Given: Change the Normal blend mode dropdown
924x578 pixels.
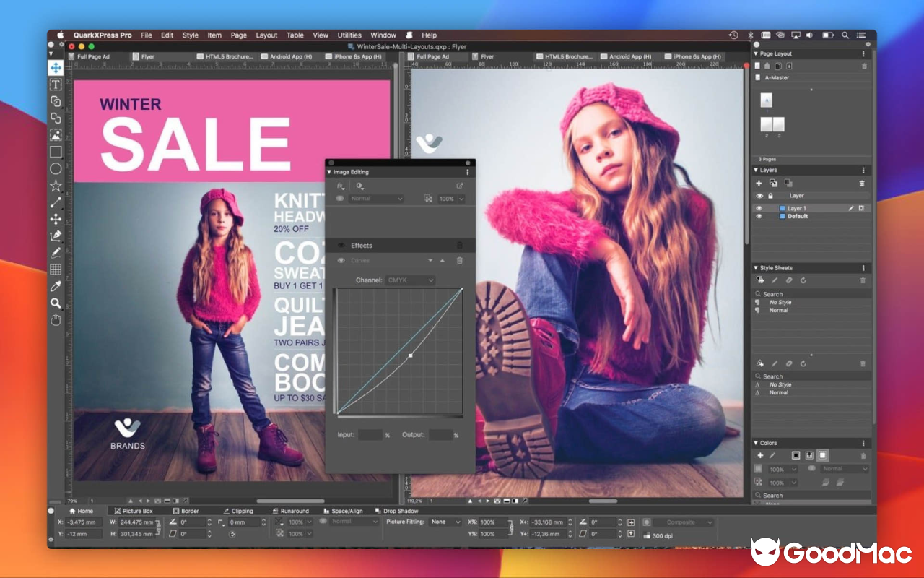Looking at the screenshot, I should (375, 199).
